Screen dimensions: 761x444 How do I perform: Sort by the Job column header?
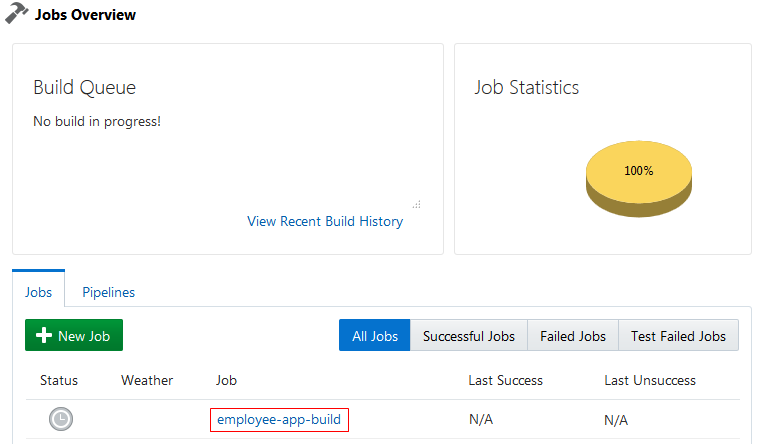[226, 380]
